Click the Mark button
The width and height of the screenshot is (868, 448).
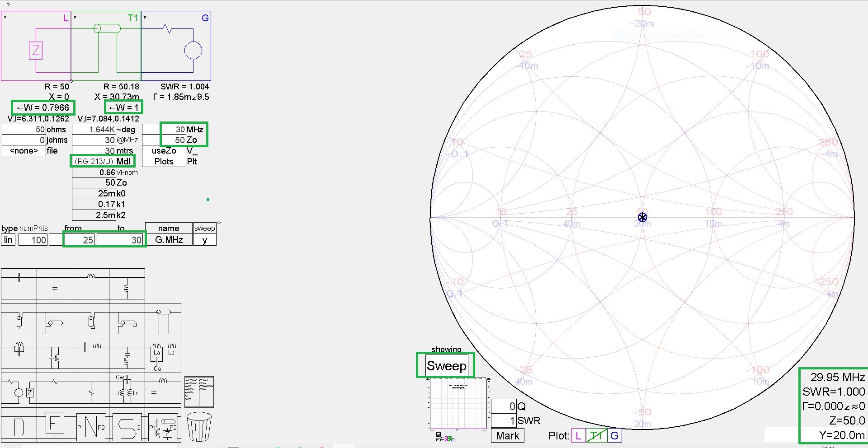click(507, 436)
